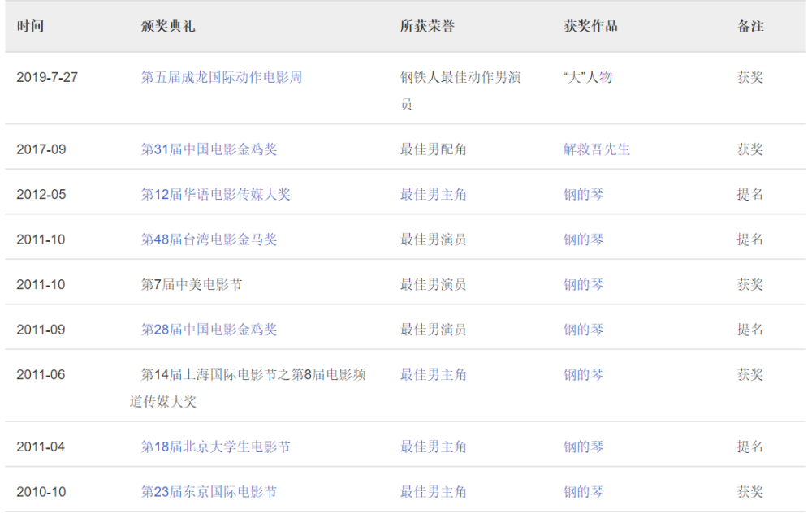Open the 第18届北京大学生电影节 link
Image resolution: width=812 pixels, height=522 pixels.
215,447
